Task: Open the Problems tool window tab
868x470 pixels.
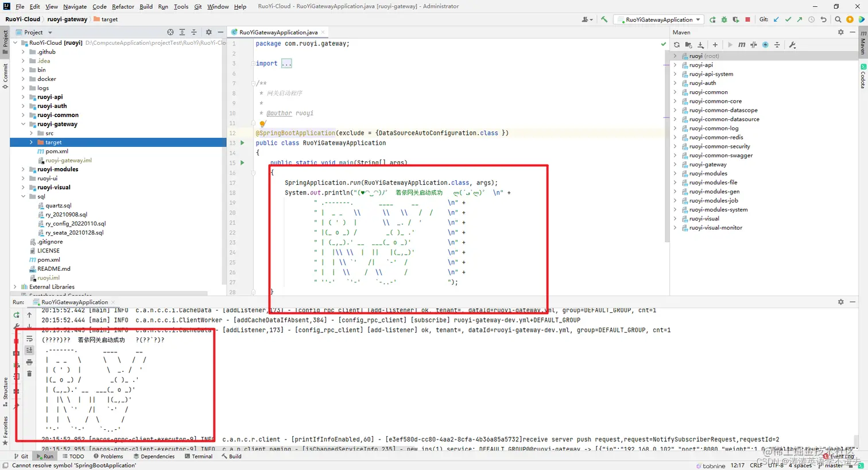Action: 108,456
